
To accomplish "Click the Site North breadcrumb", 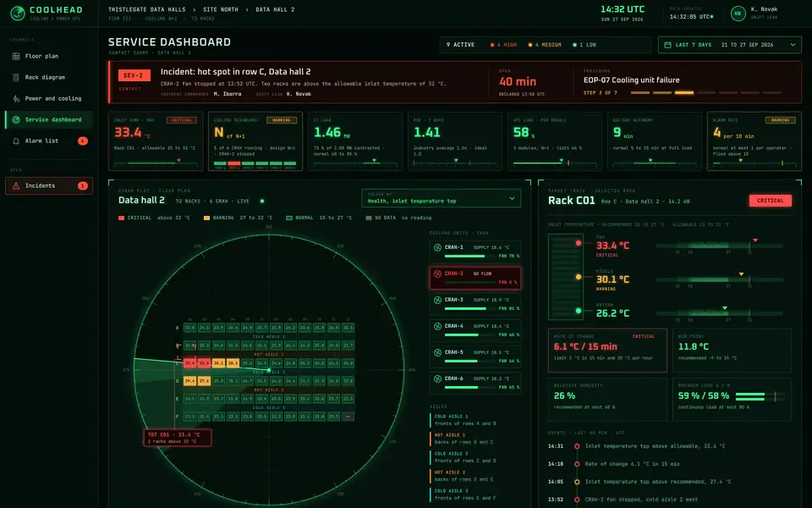I will coord(221,9).
